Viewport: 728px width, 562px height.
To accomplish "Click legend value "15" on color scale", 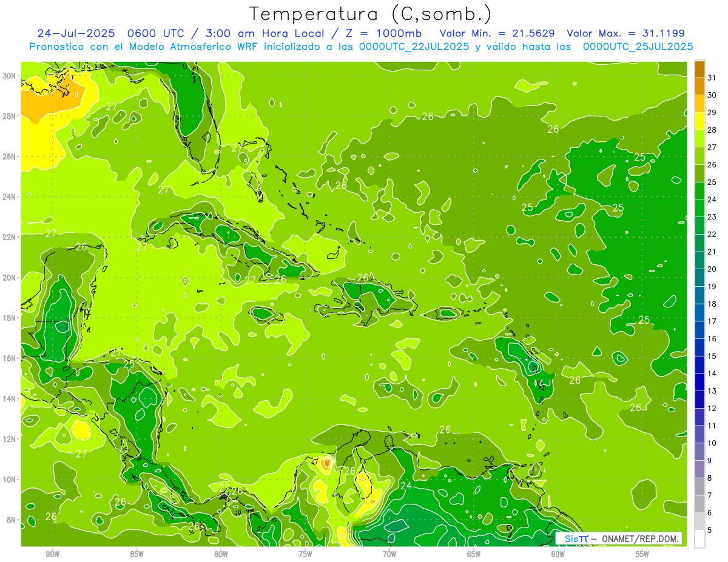I will click(x=712, y=356).
